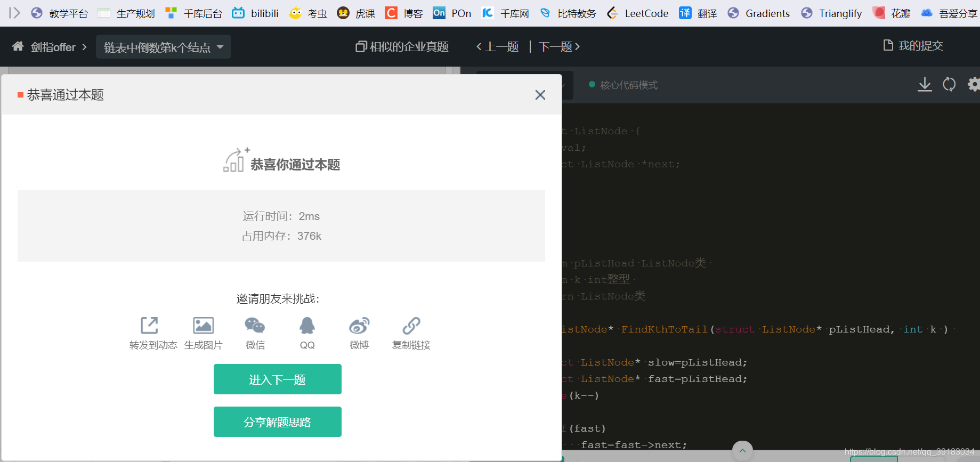Click the 生成图片 generate image icon

tap(203, 326)
